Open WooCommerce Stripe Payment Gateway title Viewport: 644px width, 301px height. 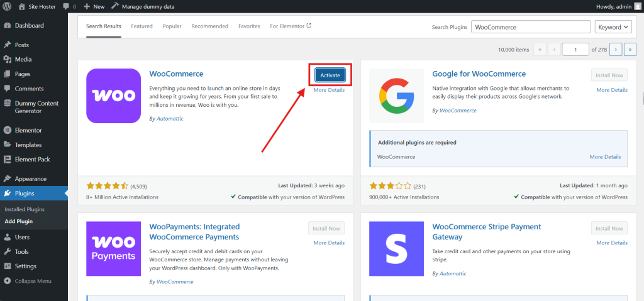[487, 232]
